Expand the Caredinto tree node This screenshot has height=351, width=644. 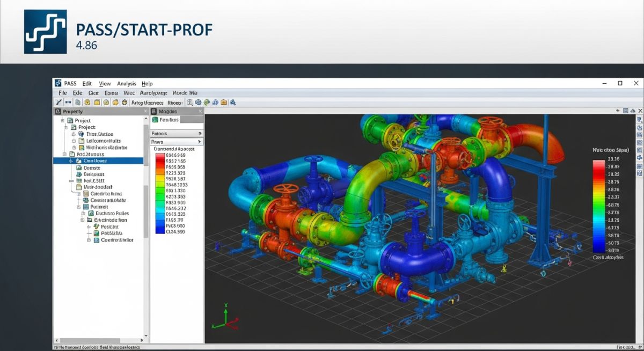click(x=79, y=194)
